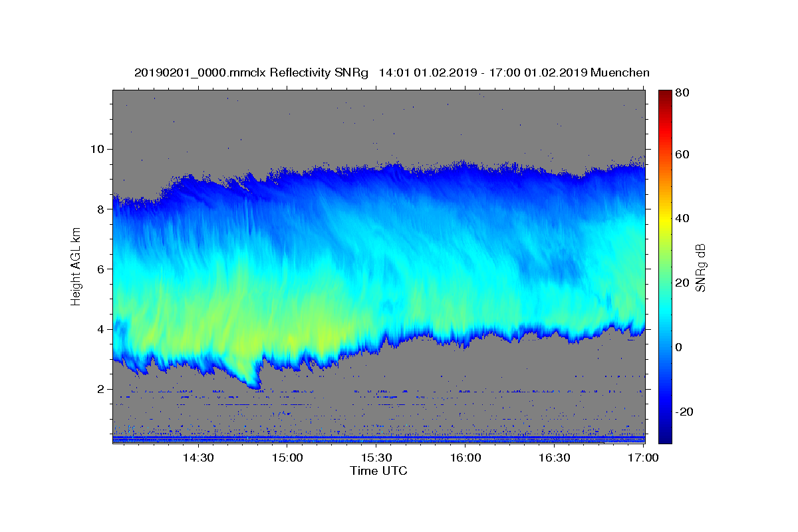Click the 17:00 time tick label
798x532 pixels.
click(642, 458)
